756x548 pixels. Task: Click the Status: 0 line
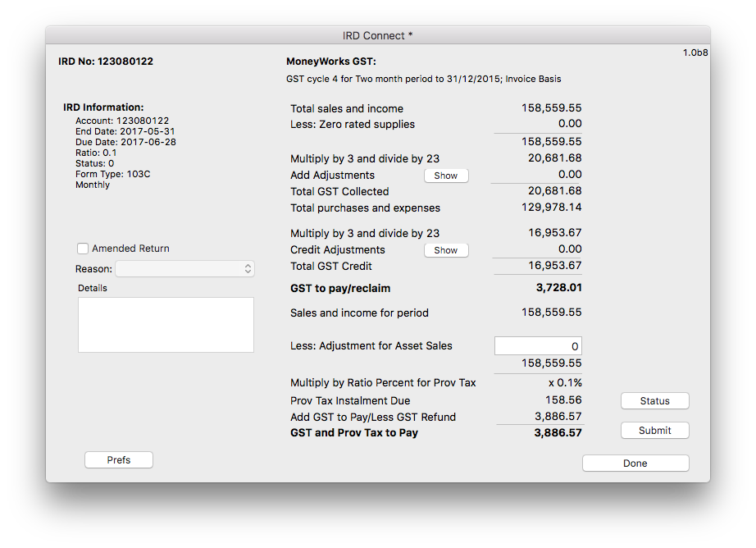click(94, 163)
